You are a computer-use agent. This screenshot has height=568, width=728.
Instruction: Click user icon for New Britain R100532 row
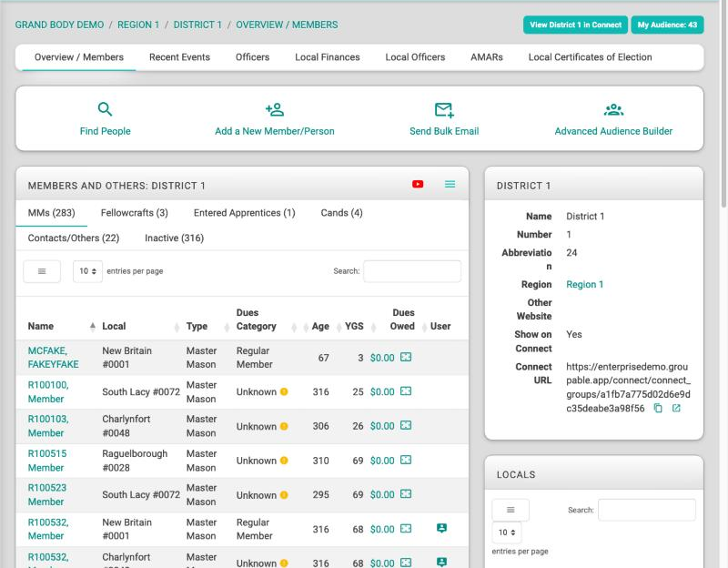pyautogui.click(x=441, y=528)
